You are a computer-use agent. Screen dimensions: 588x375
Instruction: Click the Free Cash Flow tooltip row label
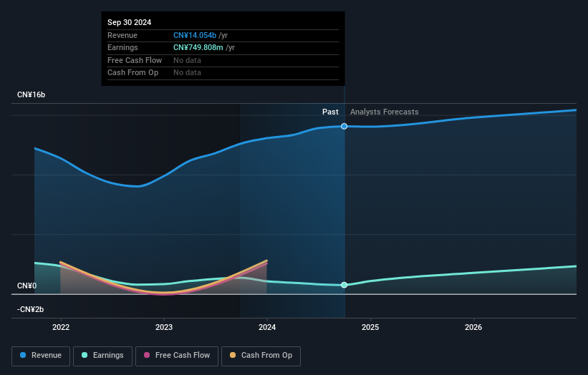pyautogui.click(x=135, y=60)
